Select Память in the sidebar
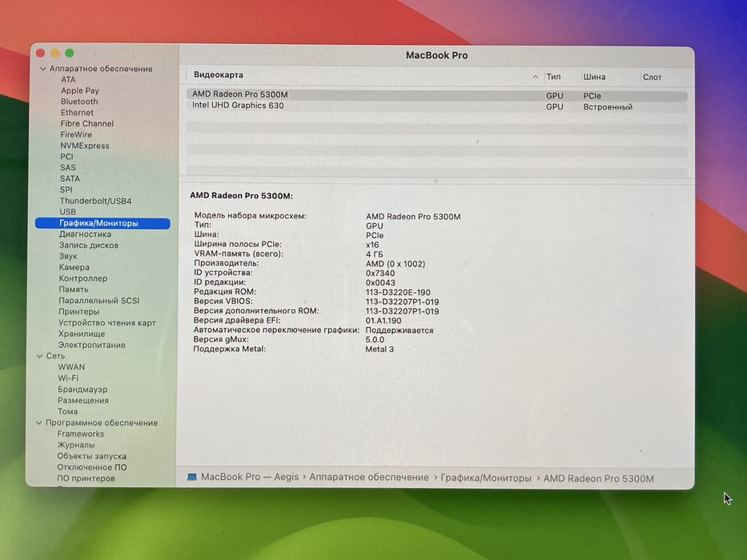Screen dimensions: 747x560 pyautogui.click(x=74, y=290)
